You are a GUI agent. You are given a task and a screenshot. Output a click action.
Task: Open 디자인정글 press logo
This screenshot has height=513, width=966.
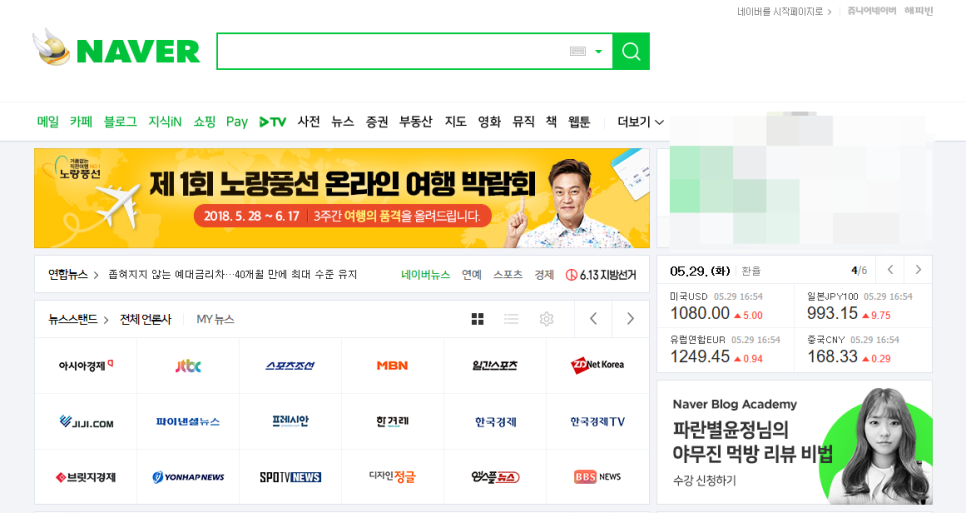(392, 477)
